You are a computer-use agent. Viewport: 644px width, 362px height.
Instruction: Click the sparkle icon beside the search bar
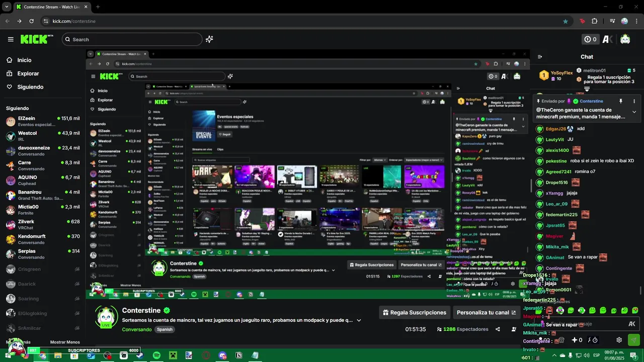(209, 39)
